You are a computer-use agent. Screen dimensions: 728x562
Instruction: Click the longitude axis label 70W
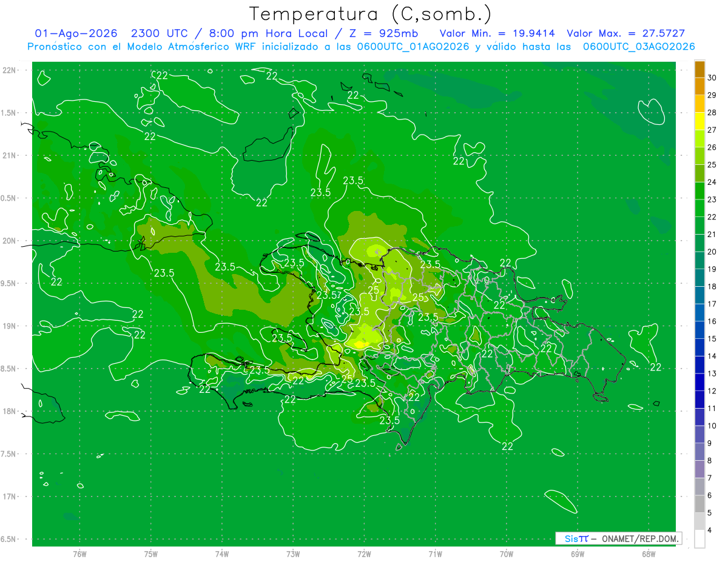point(507,554)
